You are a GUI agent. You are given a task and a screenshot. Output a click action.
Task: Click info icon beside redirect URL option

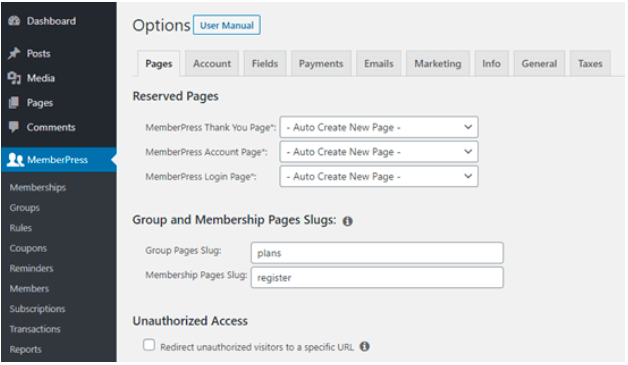click(x=364, y=347)
